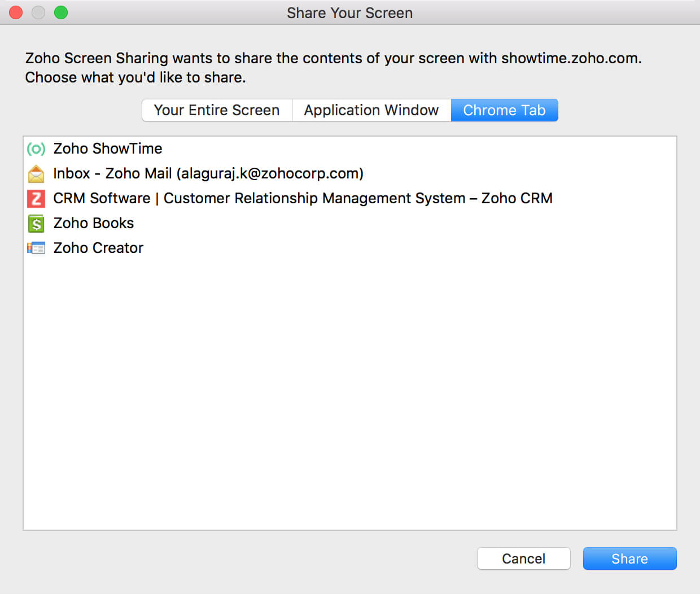Click the green Zoho Books dollar icon
The width and height of the screenshot is (700, 594).
tap(36, 224)
